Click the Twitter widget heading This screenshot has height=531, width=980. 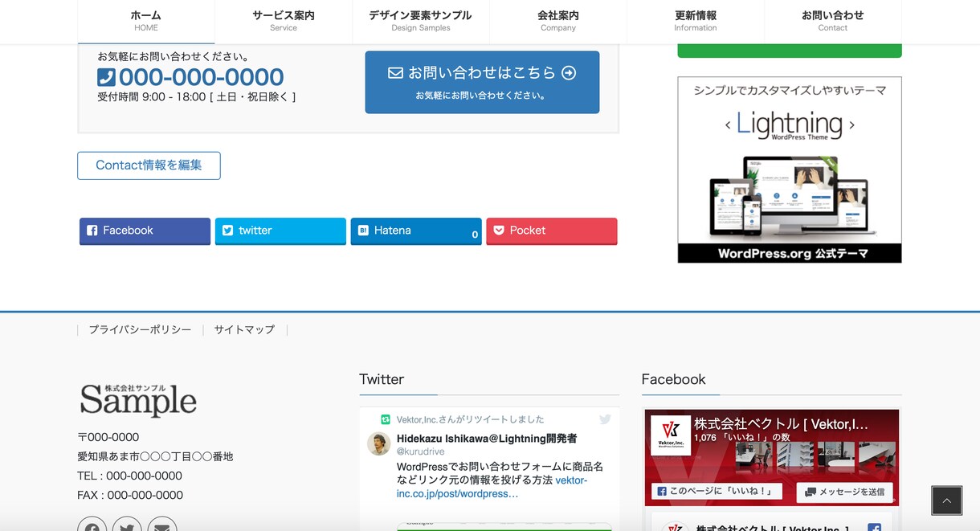(382, 379)
